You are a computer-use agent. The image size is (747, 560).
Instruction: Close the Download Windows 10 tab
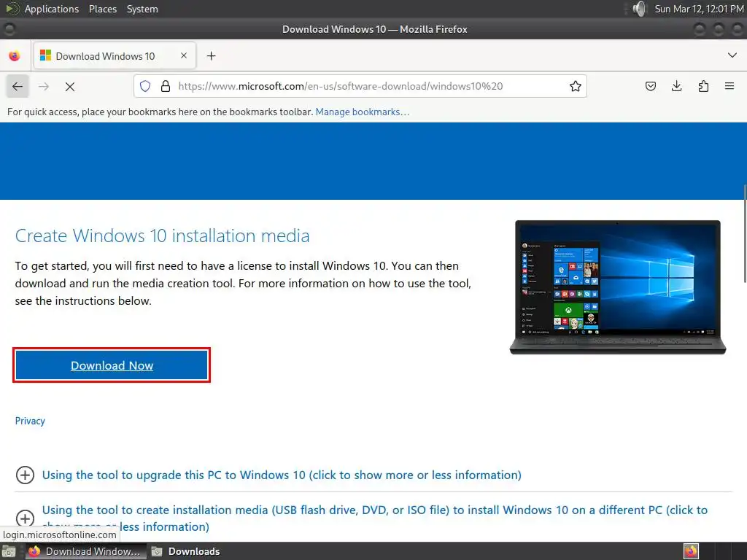[x=183, y=55]
